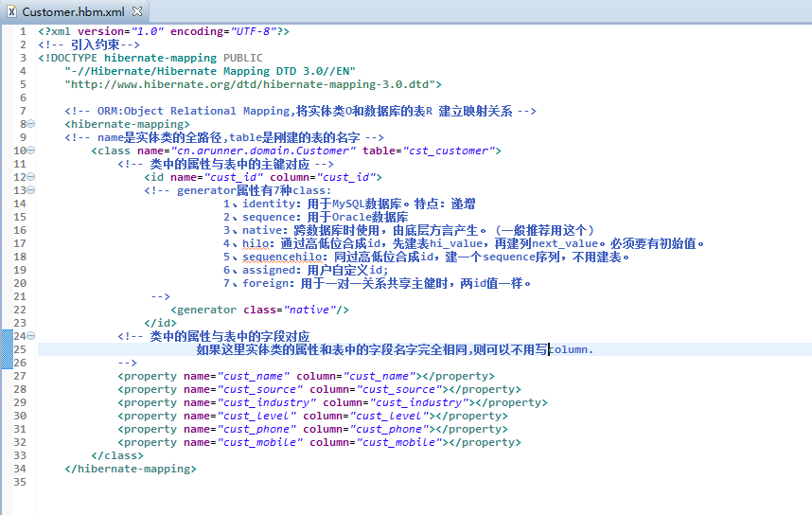Collapse the comment fold on line 24

coord(31,336)
